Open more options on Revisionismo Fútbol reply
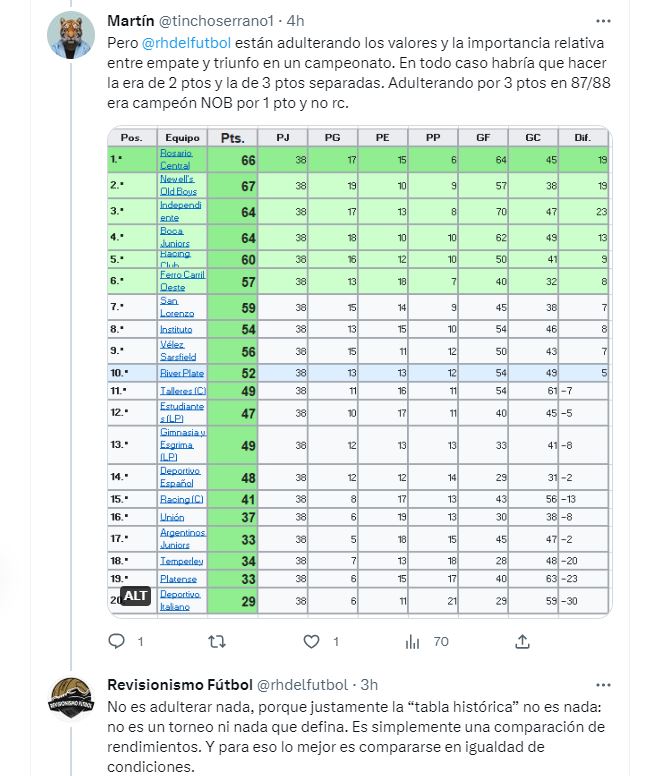Screen dimensions: 653x776 [603, 685]
